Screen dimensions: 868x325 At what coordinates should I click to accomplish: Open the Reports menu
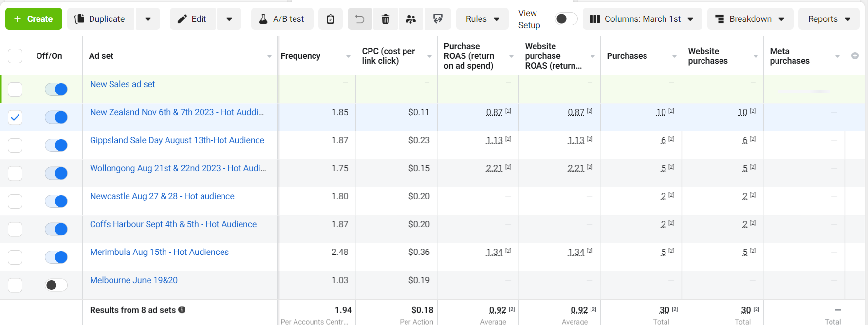tap(829, 19)
